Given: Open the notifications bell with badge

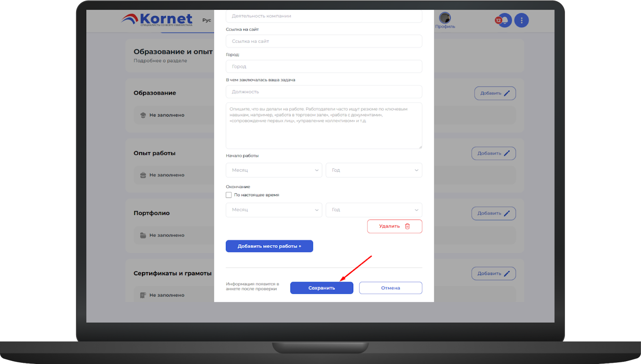Looking at the screenshot, I should 503,20.
